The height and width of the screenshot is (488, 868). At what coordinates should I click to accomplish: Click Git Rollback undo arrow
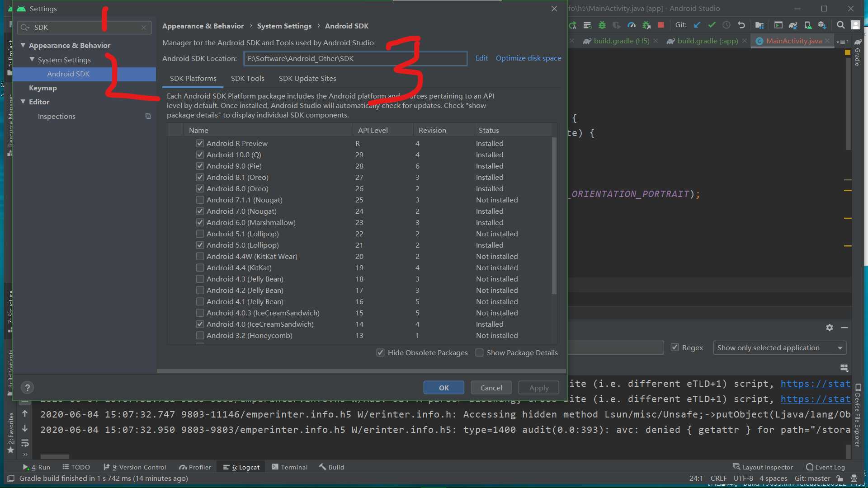pos(741,25)
